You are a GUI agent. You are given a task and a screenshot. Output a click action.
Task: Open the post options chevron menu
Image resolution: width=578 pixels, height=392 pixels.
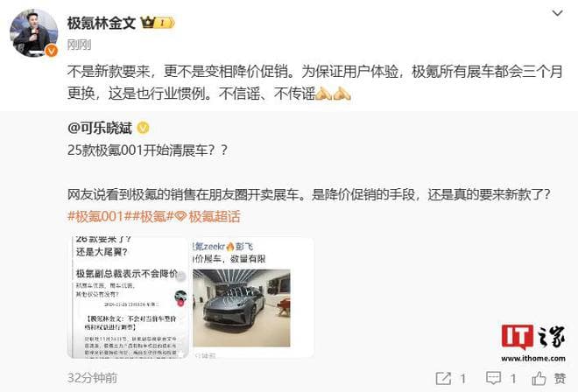[557, 14]
